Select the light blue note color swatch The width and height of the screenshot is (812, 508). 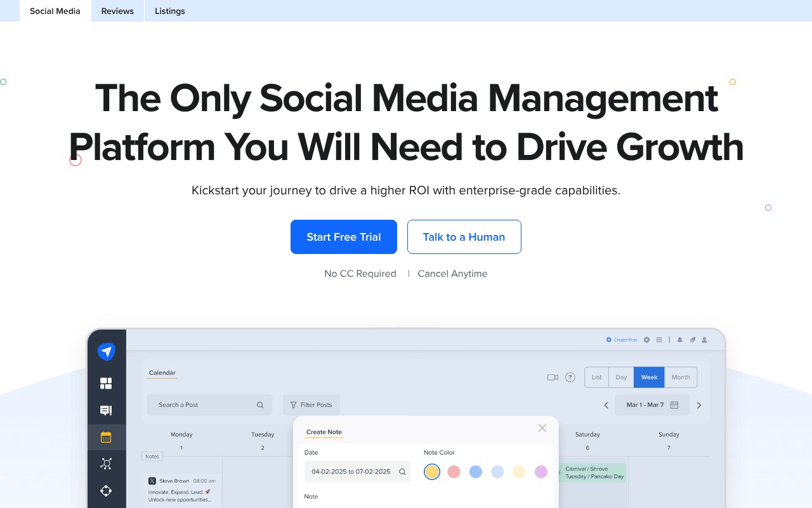tap(497, 472)
